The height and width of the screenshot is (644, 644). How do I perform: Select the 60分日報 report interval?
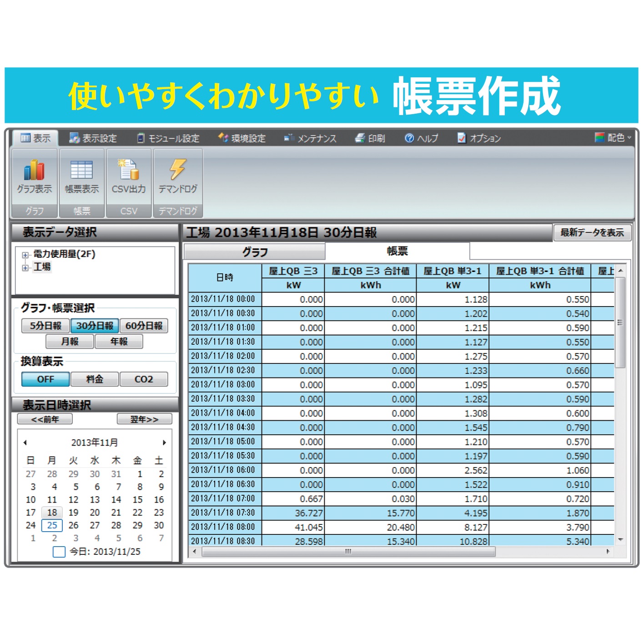click(144, 326)
